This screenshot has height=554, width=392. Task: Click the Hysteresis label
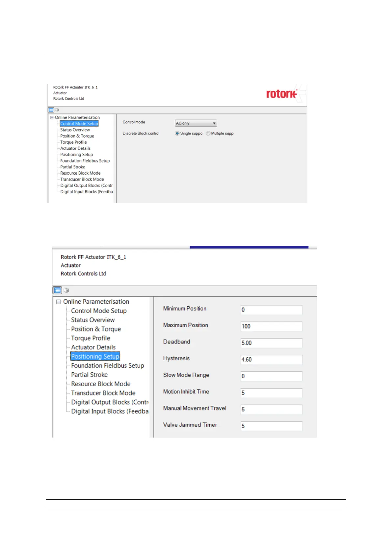click(176, 359)
